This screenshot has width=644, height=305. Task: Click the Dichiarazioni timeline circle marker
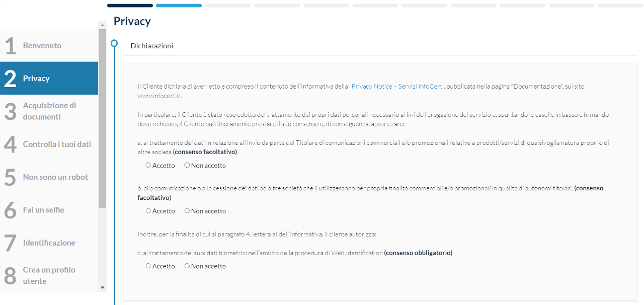tap(114, 43)
